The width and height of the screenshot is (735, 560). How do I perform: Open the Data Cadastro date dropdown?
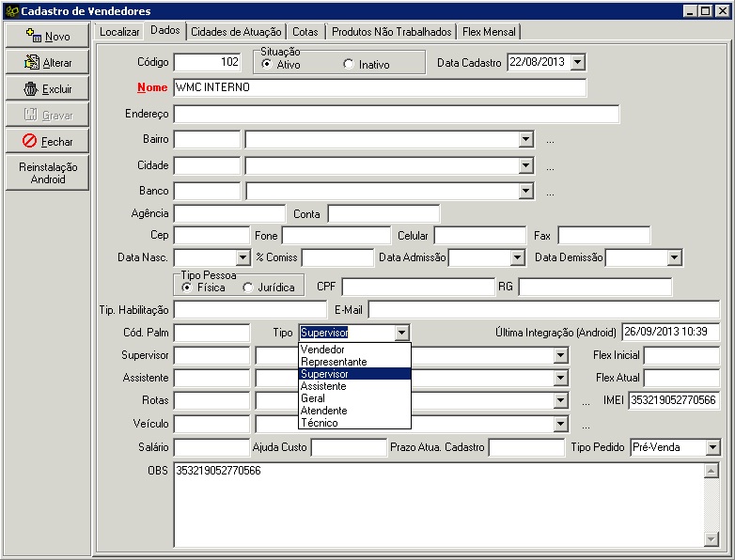pyautogui.click(x=577, y=62)
